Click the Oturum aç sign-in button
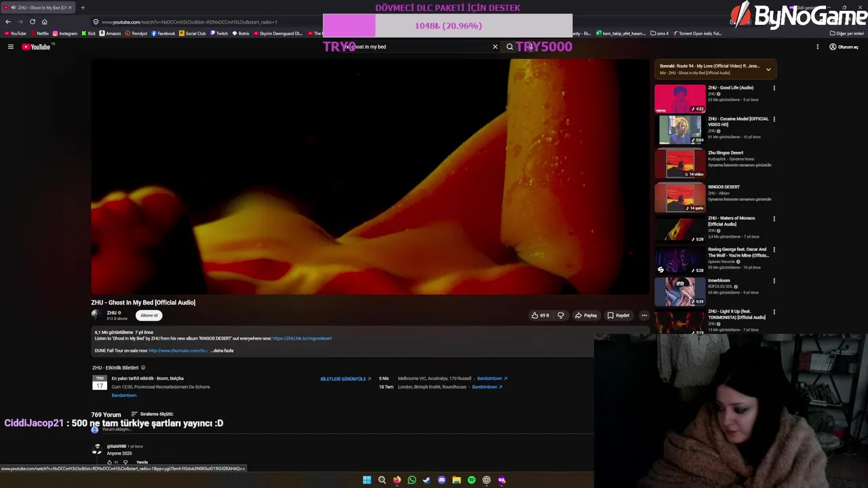Image resolution: width=868 pixels, height=488 pixels. [844, 47]
